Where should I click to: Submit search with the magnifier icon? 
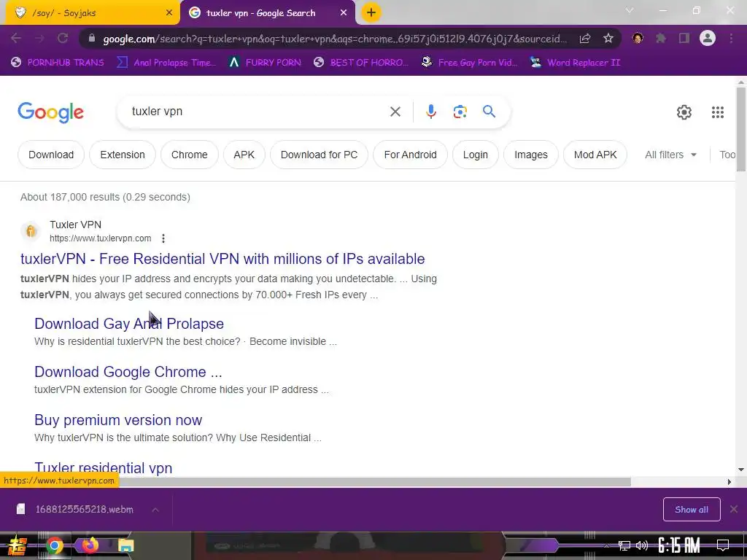pos(489,112)
